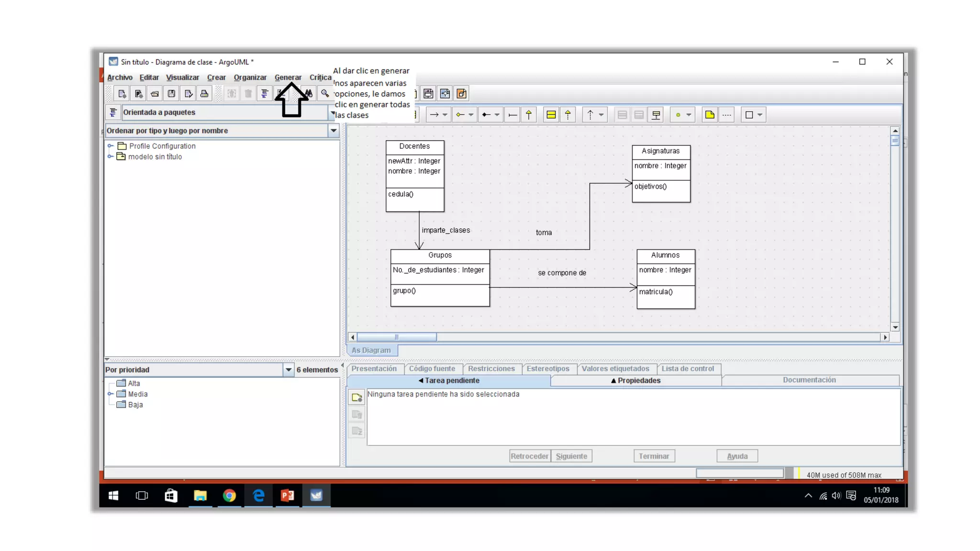Open the Generar menu
Screen dimensions: 980x551
[288, 77]
